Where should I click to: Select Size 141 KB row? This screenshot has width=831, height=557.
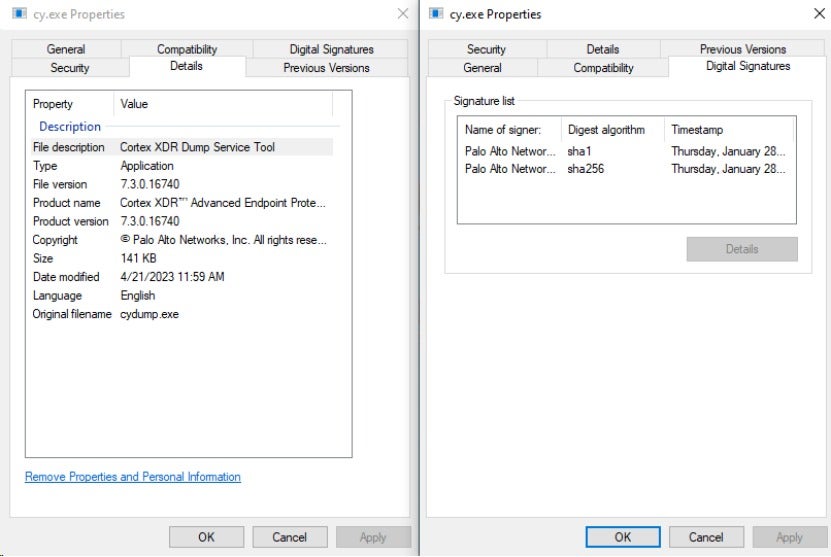tap(180, 258)
